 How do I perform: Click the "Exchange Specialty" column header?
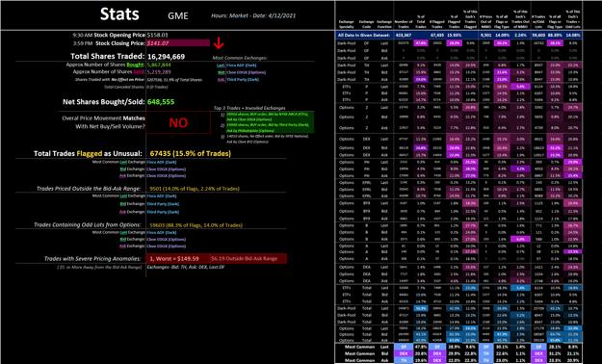pyautogui.click(x=346, y=24)
